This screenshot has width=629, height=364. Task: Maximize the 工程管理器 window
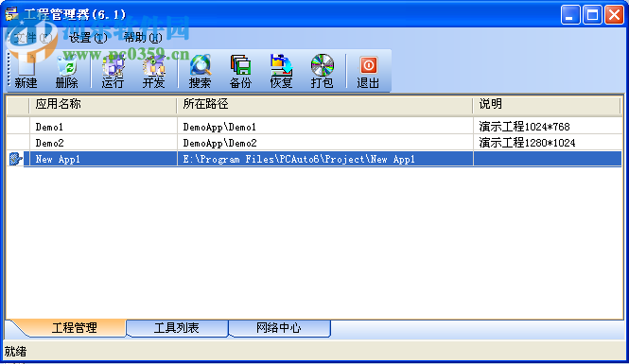point(592,15)
